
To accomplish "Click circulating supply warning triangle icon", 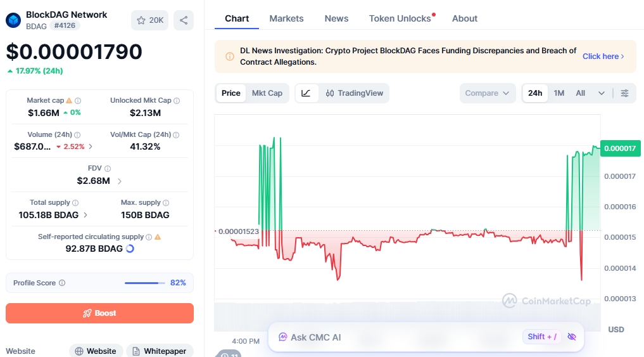I will click(x=158, y=237).
